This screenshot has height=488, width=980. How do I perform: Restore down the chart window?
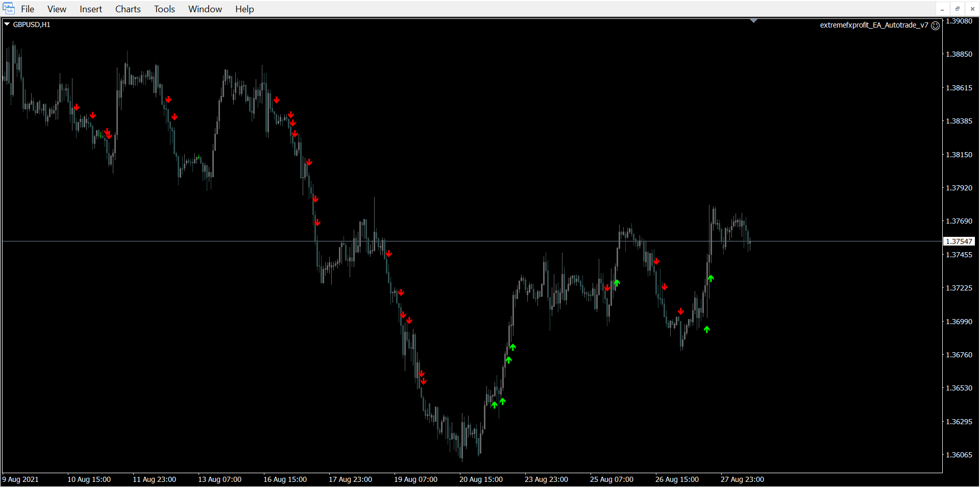957,9
